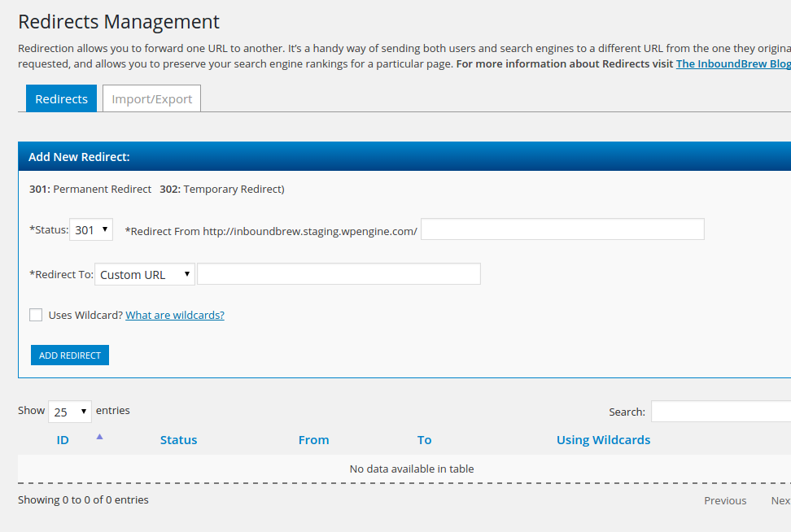Screen dimensions: 791x532
Task: Switch to the Redirects tab
Action: click(61, 98)
